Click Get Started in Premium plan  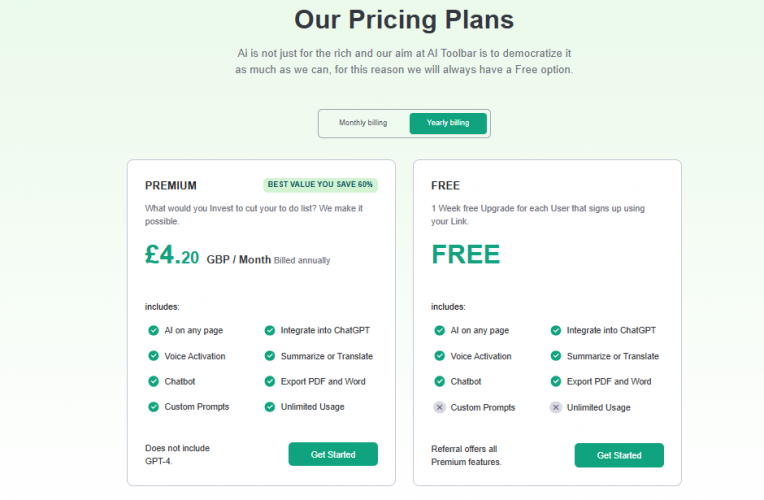(333, 455)
